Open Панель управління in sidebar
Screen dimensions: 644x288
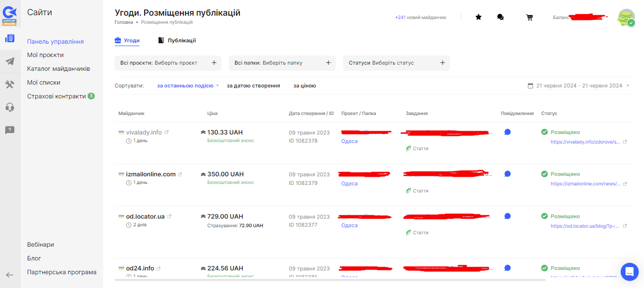coord(55,42)
